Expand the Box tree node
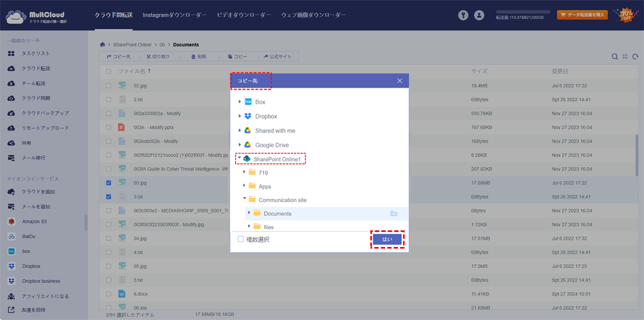The width and height of the screenshot is (644, 320). (239, 101)
